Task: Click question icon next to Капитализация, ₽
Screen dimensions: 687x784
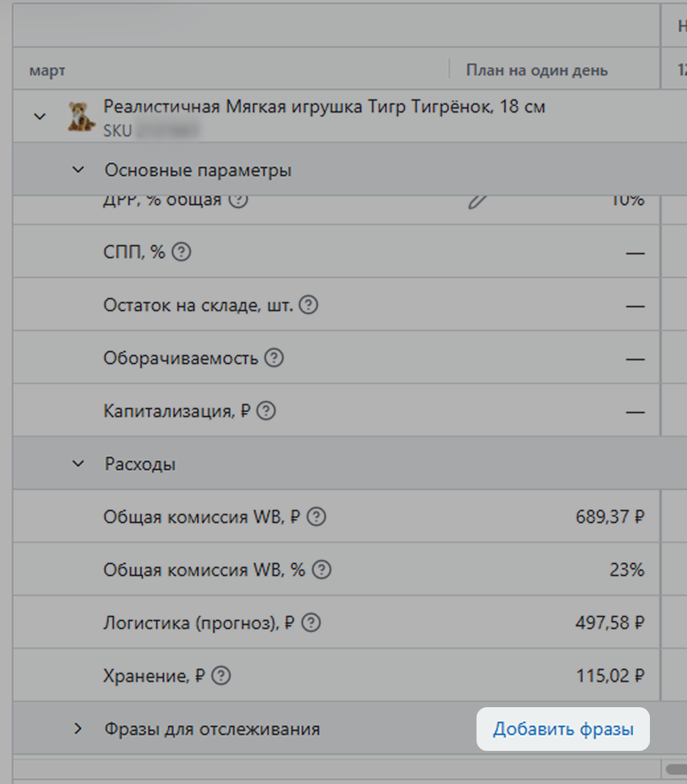Action: 266,411
